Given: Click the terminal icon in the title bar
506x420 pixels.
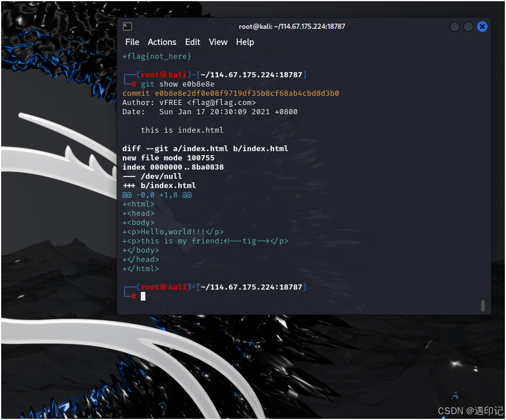Looking at the screenshot, I should [x=128, y=27].
